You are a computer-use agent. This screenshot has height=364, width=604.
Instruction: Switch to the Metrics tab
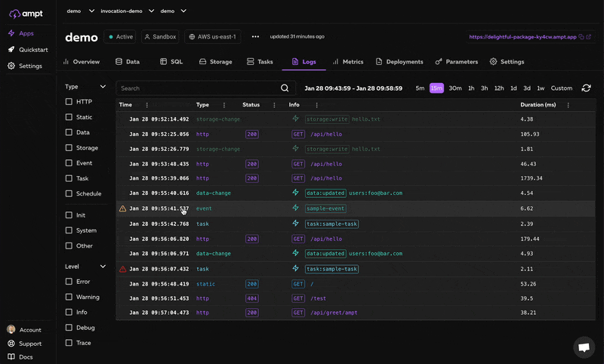347,62
